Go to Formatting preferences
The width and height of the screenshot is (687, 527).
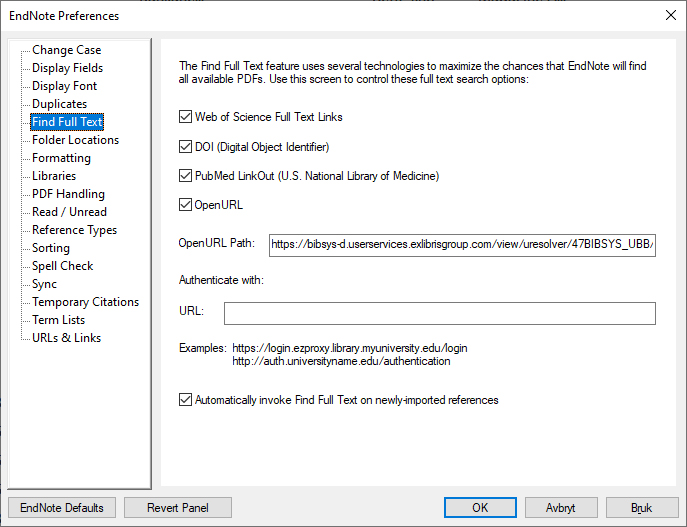pos(61,158)
